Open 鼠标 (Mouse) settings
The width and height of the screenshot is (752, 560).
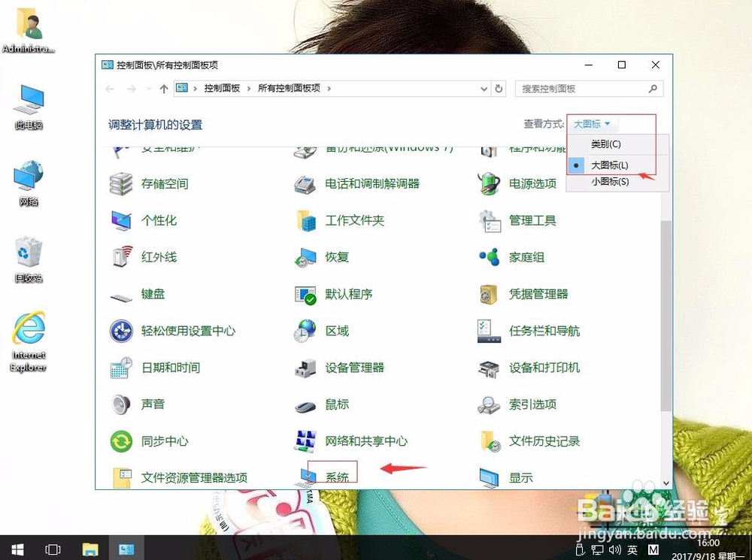(337, 404)
